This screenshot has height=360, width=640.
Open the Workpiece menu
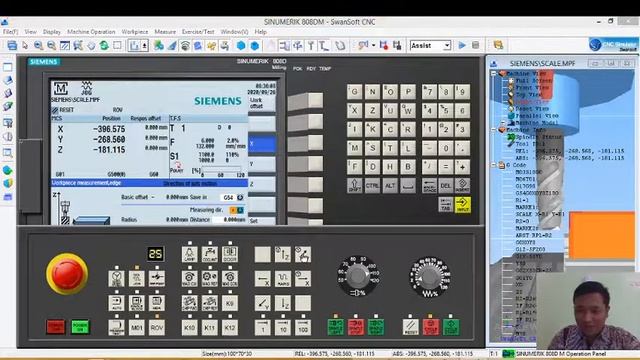point(135,31)
